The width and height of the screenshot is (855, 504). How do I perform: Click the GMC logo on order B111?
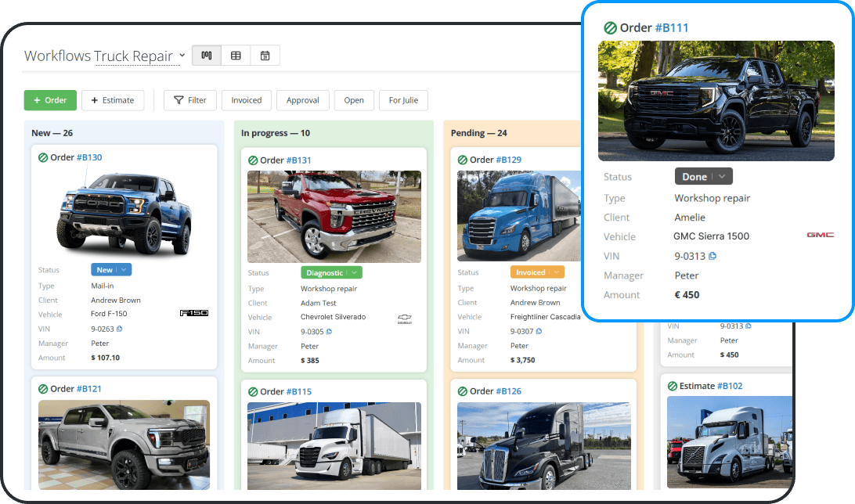820,235
